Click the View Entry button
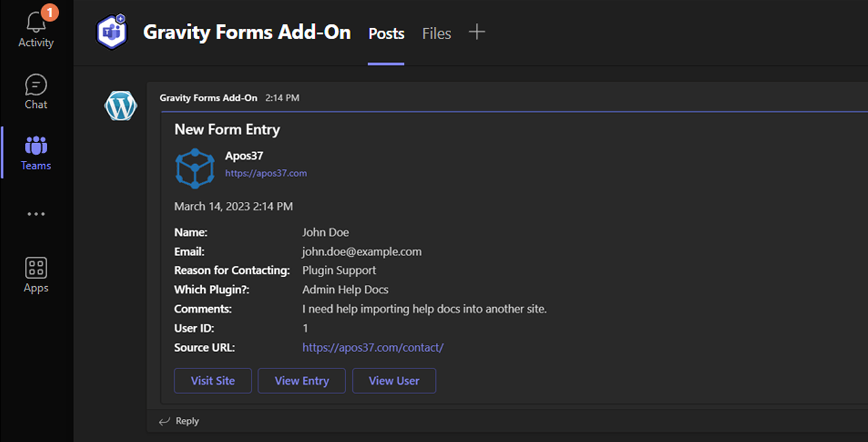Screen dimensions: 868x442 [x=301, y=381]
